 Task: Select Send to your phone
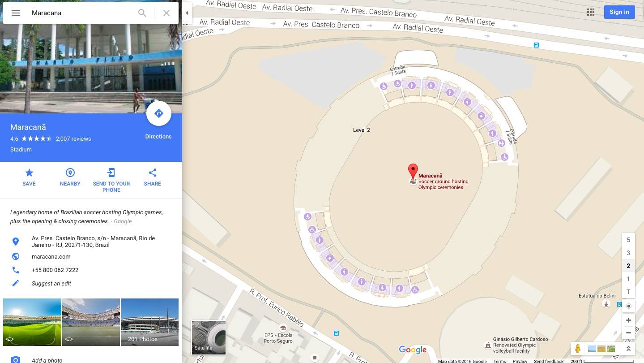point(111,181)
